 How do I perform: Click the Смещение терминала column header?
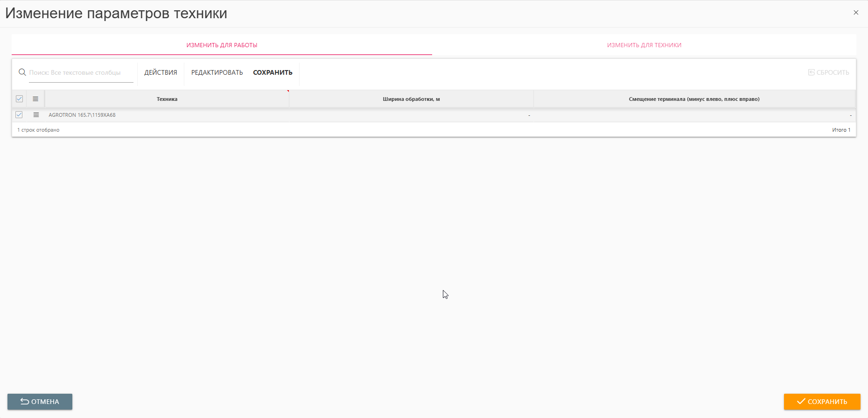coord(694,99)
